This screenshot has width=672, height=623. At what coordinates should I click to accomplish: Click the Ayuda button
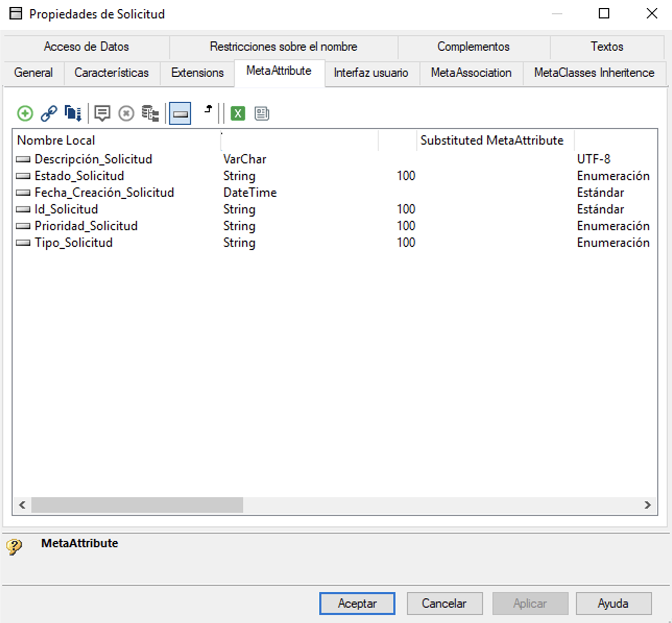614,604
